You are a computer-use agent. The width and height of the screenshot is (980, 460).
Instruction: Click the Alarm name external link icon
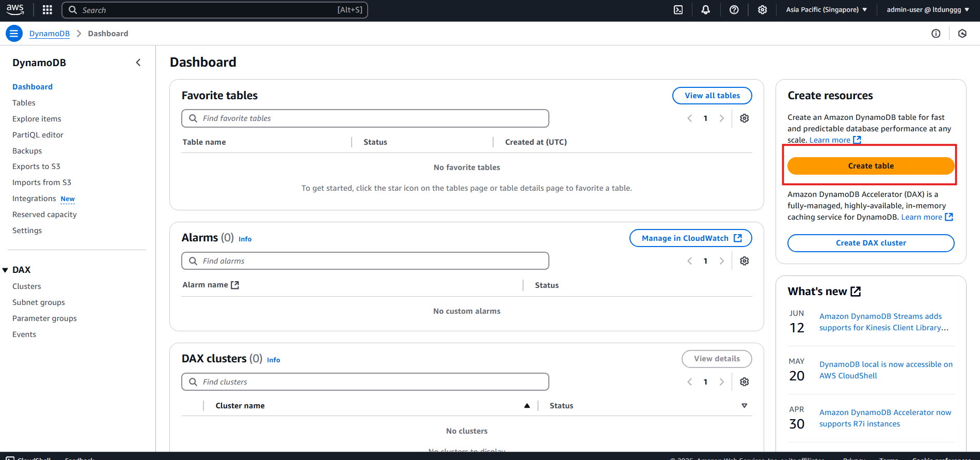[235, 285]
